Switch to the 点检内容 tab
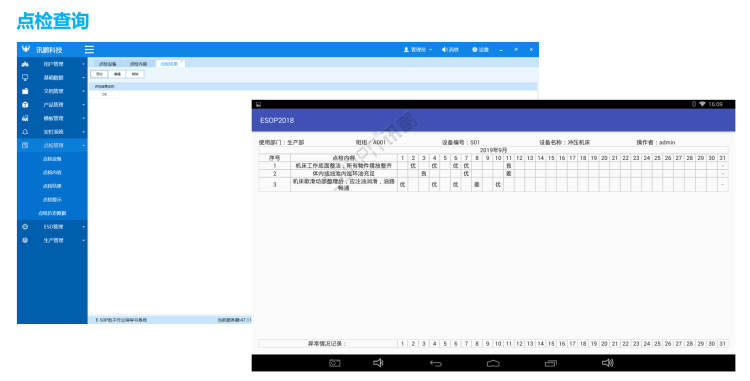The width and height of the screenshot is (750, 381). pyautogui.click(x=138, y=64)
